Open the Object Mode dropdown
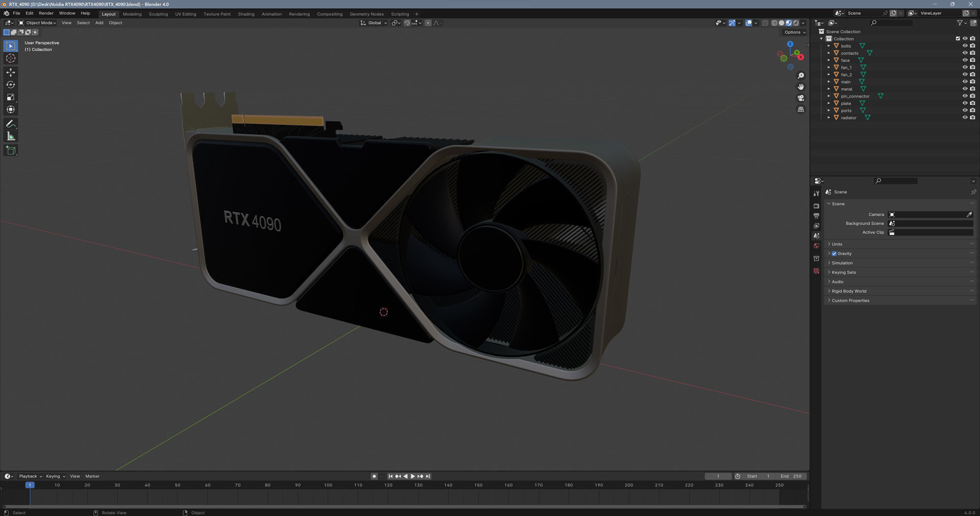Image resolution: width=980 pixels, height=516 pixels. point(38,23)
